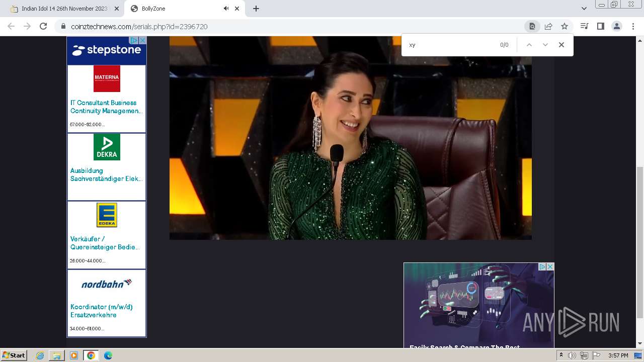Open the Windows Start menu

click(x=14, y=355)
